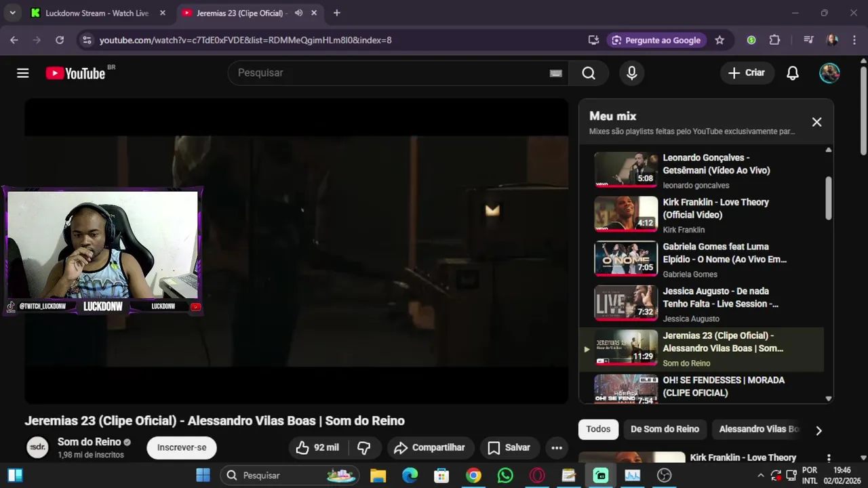Select the Todos filter chip
868x488 pixels.
click(x=598, y=429)
